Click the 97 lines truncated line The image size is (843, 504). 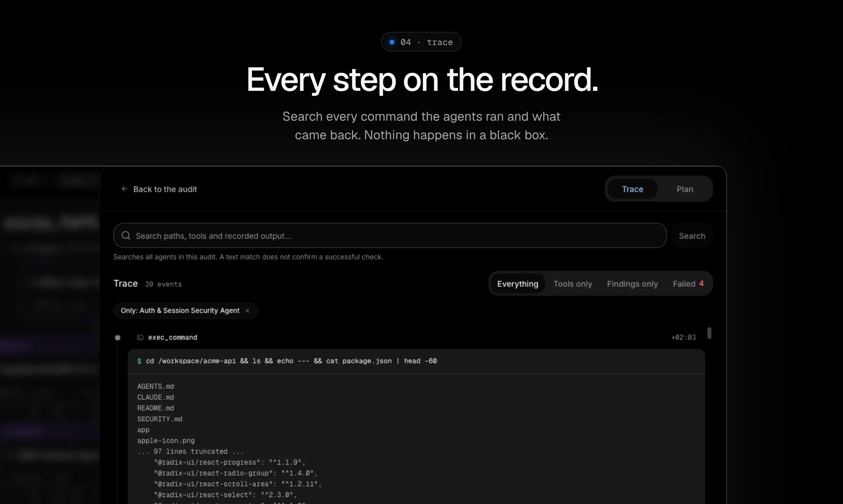[x=191, y=451]
